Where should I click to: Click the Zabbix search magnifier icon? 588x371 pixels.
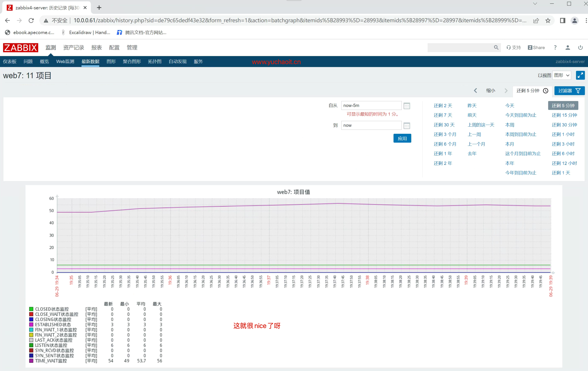(496, 48)
